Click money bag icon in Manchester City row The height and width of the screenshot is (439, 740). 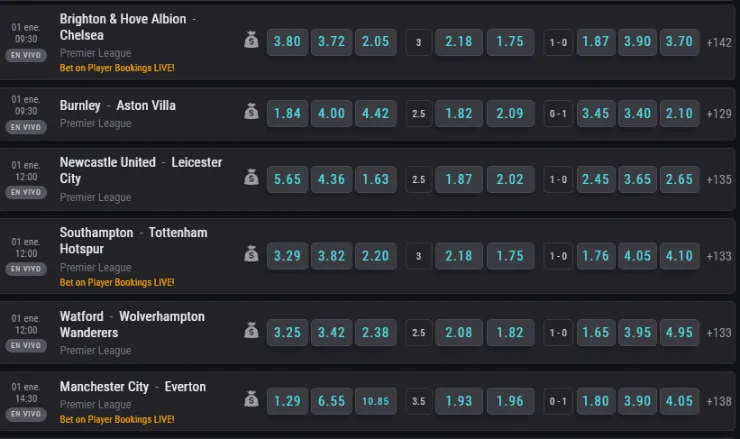[251, 401]
